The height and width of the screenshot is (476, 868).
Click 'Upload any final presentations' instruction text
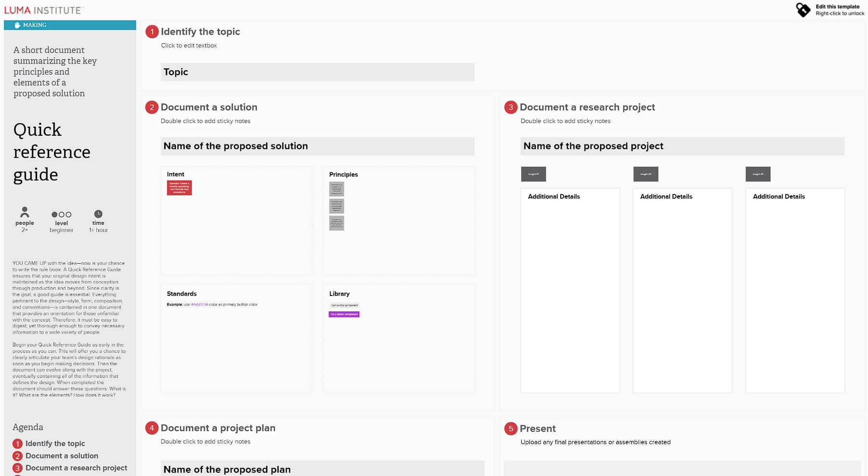point(595,442)
